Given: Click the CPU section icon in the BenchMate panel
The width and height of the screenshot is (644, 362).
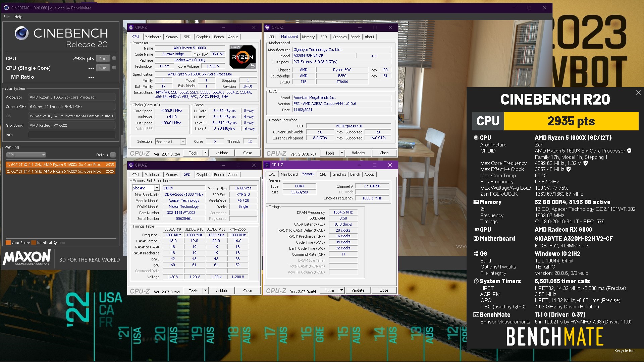Looking at the screenshot, I should tap(476, 137).
